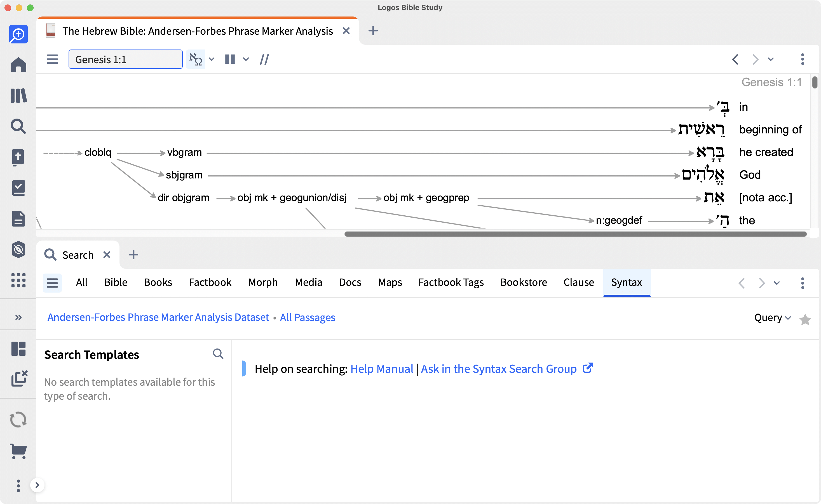Switch to the Clause search type

pos(579,282)
